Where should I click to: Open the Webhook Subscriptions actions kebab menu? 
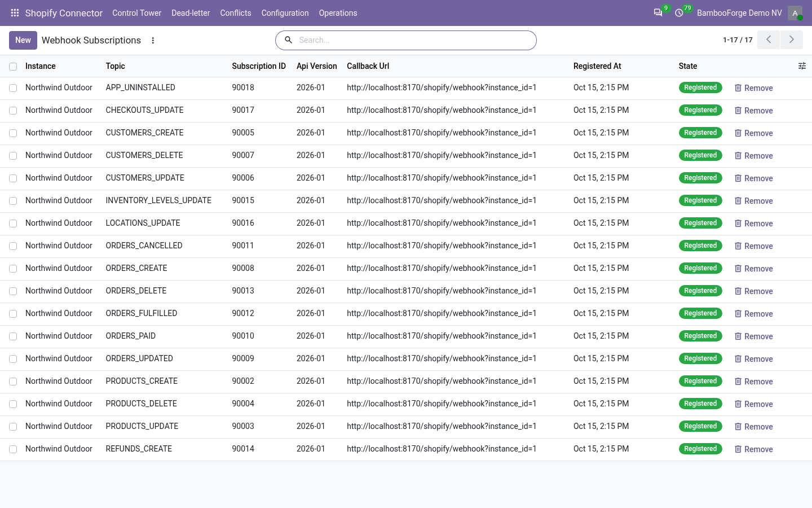pyautogui.click(x=153, y=40)
